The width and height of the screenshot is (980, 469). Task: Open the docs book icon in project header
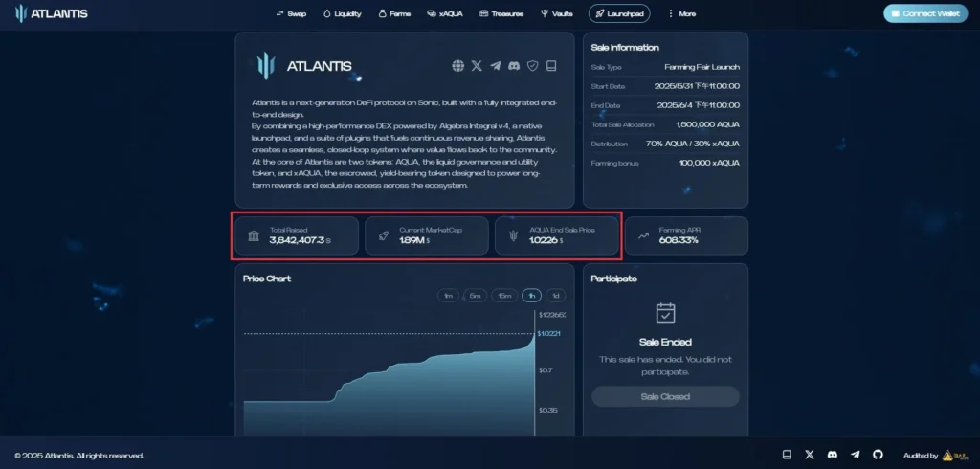tap(550, 66)
